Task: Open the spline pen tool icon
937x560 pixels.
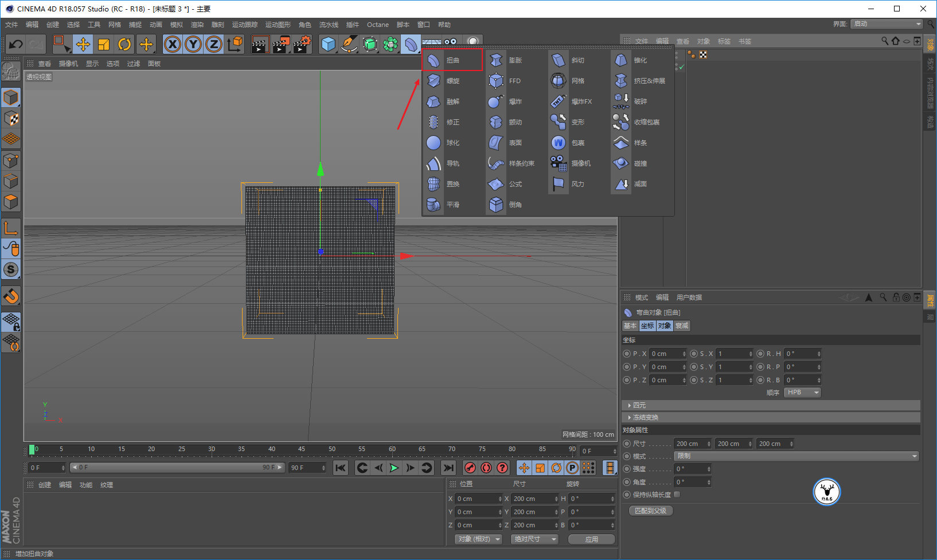Action: tap(349, 44)
